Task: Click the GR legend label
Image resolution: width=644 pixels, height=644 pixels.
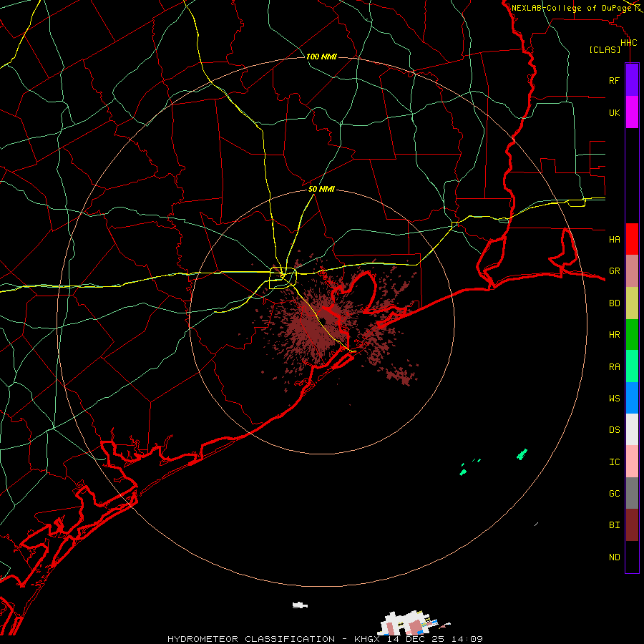Action: [614, 271]
